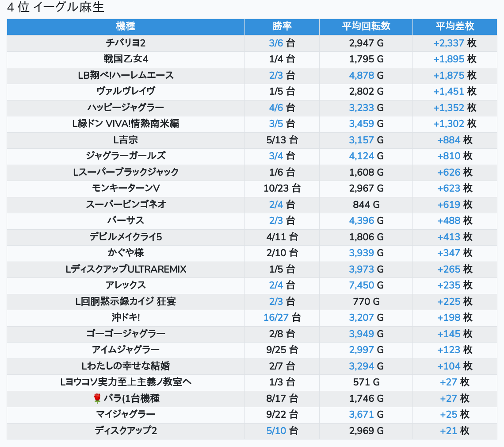Click the +2,337 枚 difference value
The width and height of the screenshot is (504, 447).
point(455,43)
